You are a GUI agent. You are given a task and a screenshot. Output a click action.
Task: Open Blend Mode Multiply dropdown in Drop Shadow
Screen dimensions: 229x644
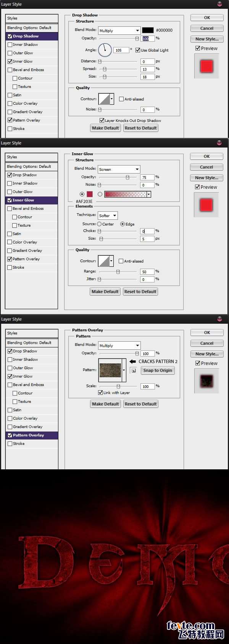tap(119, 31)
